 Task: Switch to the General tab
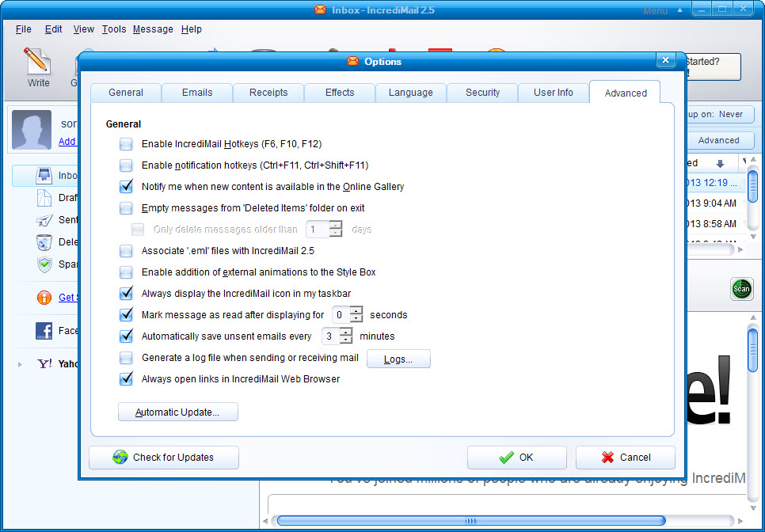126,93
